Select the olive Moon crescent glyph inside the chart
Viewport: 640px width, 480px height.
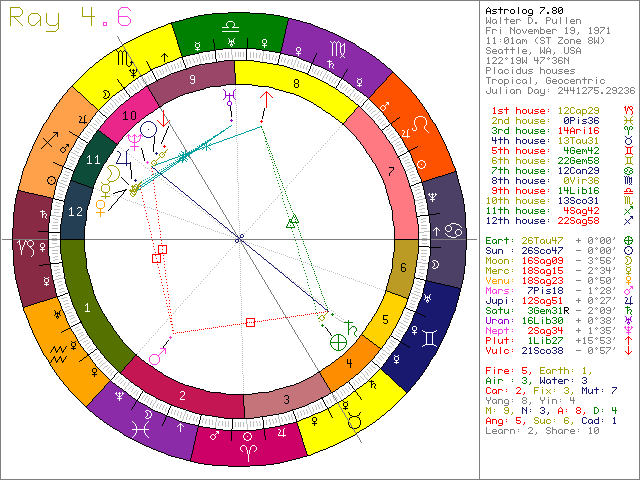(113, 173)
